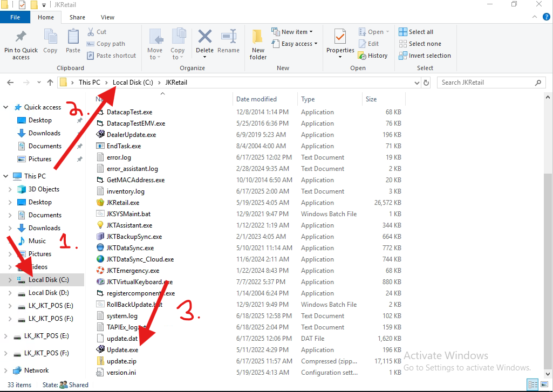Click the Up one level arrow
Viewport: 553px width, 392px height.
[x=50, y=82]
